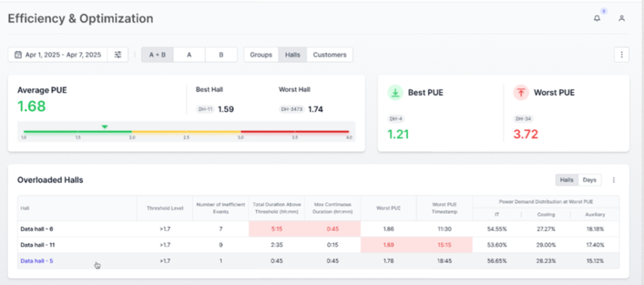Image resolution: width=644 pixels, height=285 pixels.
Task: Select the A feed option
Action: 189,55
